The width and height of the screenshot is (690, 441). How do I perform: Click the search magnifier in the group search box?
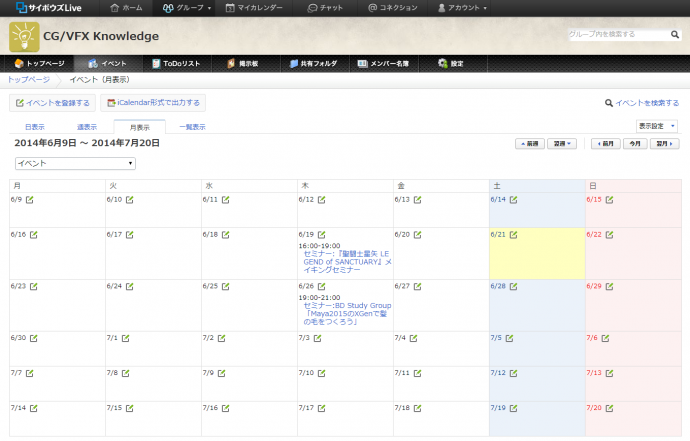[675, 34]
